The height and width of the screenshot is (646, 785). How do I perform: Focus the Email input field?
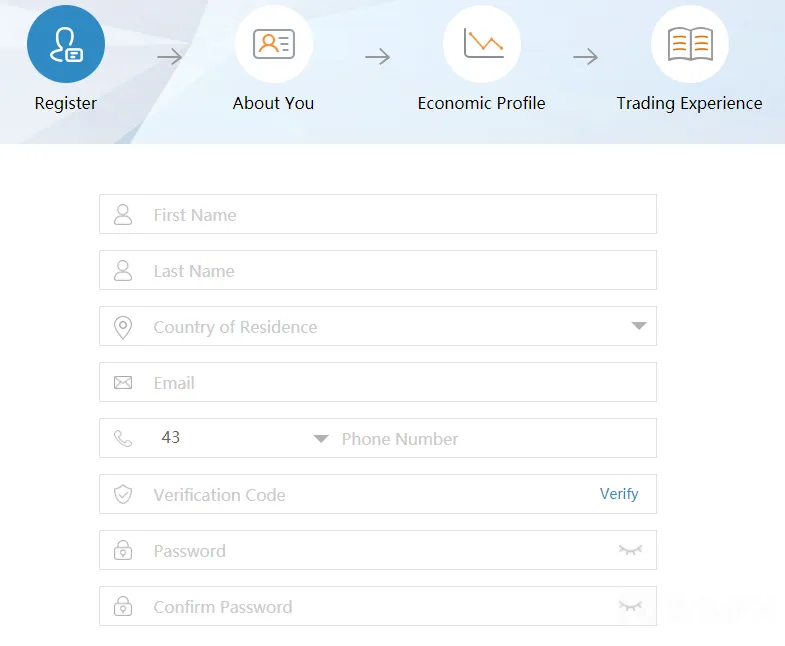point(378,382)
